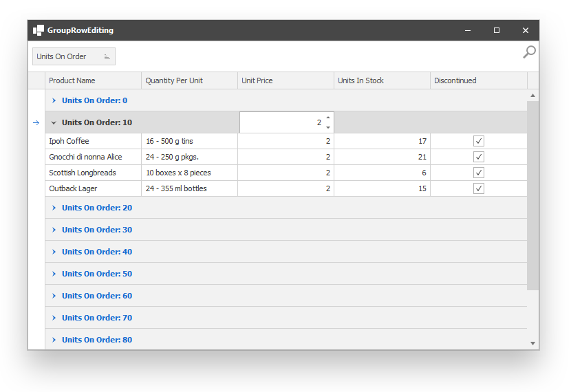Viewport: 571px width, 392px height.
Task: Click the sort indicator on Units On Order chip
Action: pos(107,57)
